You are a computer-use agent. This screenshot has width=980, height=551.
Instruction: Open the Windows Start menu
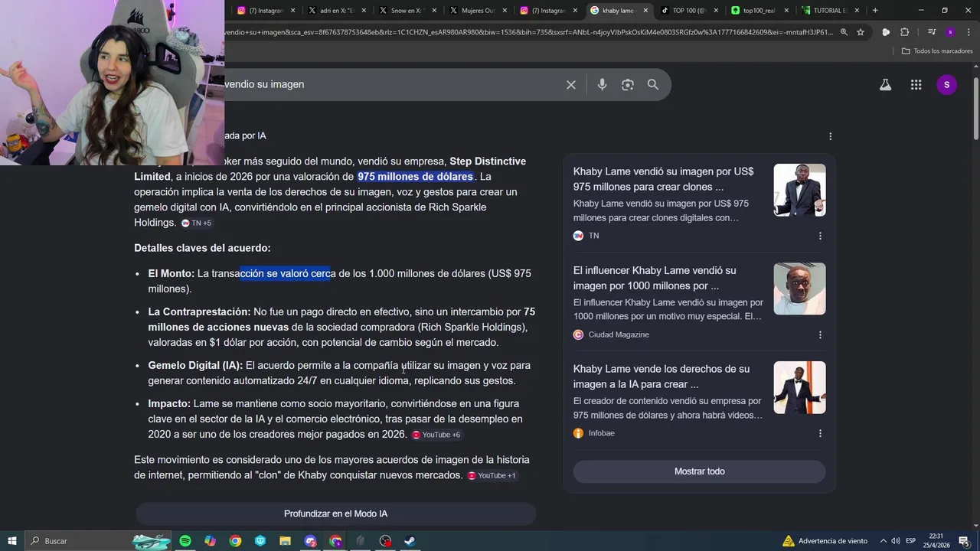tap(12, 541)
